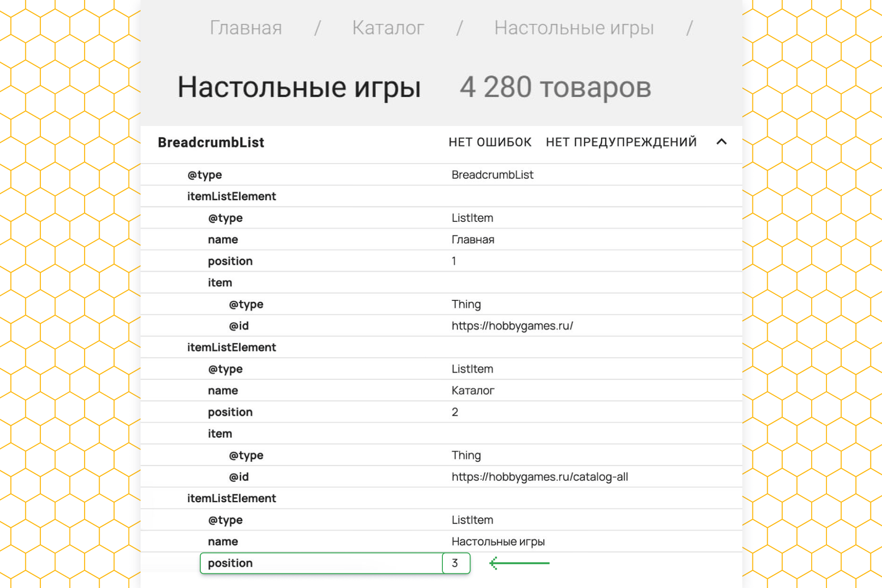Click the 4 280 товаров counter
Screen dimensions: 882x588
click(x=555, y=87)
